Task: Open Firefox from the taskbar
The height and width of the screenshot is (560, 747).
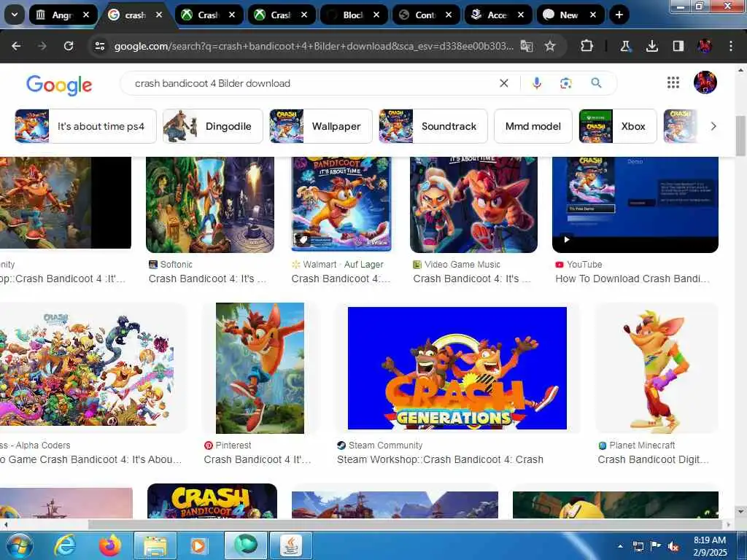Action: [x=109, y=545]
